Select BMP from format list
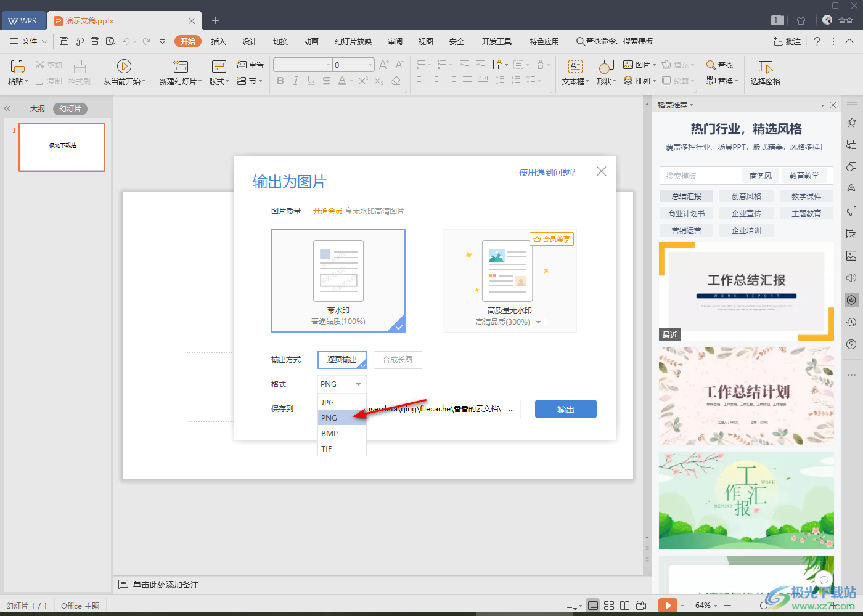 coord(342,433)
